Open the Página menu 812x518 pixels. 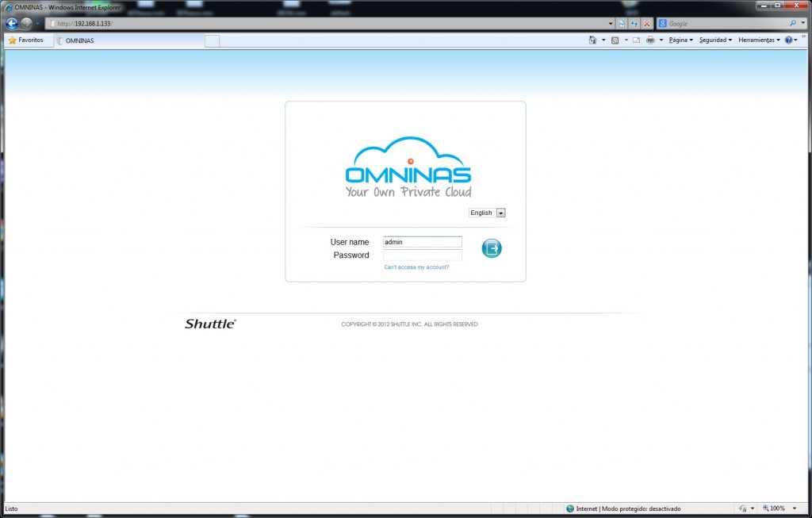(x=680, y=40)
